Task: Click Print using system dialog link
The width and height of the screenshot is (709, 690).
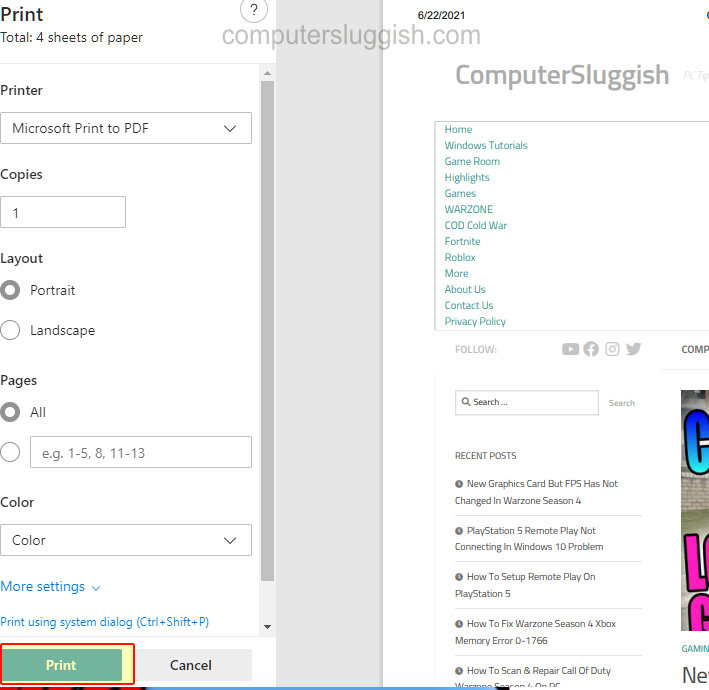Action: click(104, 622)
